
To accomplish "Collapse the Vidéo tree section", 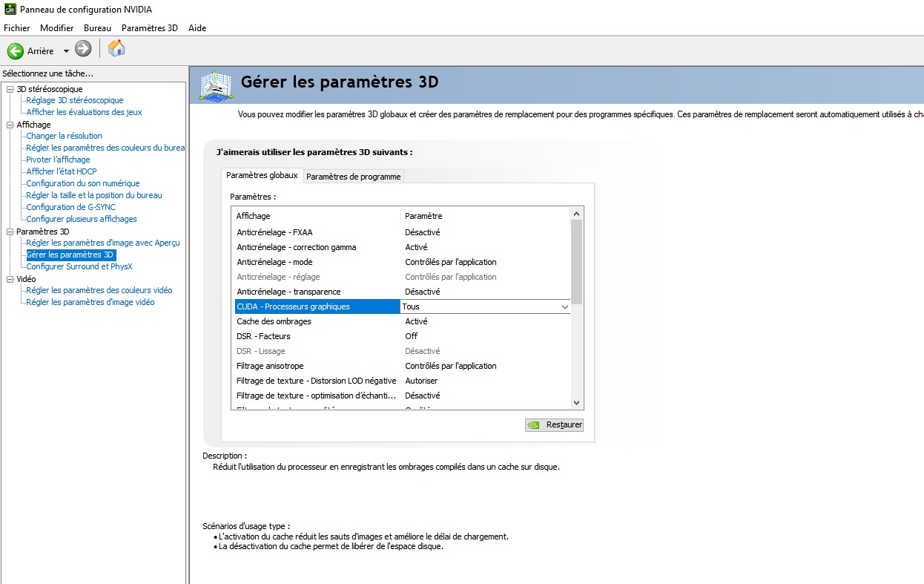I will click(10, 279).
